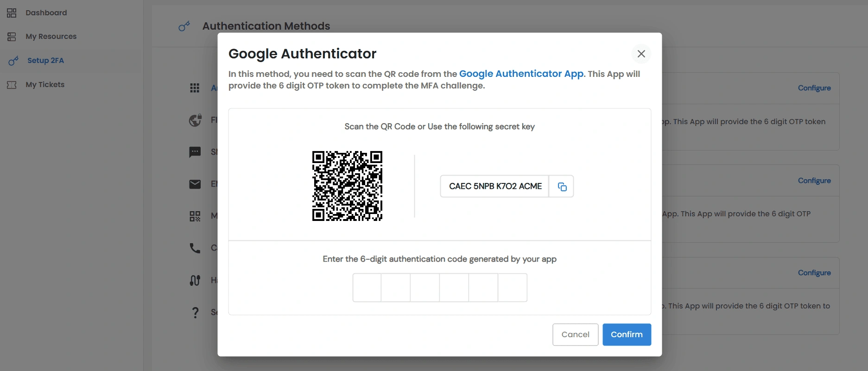Copy the secret key with the copy icon
This screenshot has width=868, height=371.
coord(562,186)
